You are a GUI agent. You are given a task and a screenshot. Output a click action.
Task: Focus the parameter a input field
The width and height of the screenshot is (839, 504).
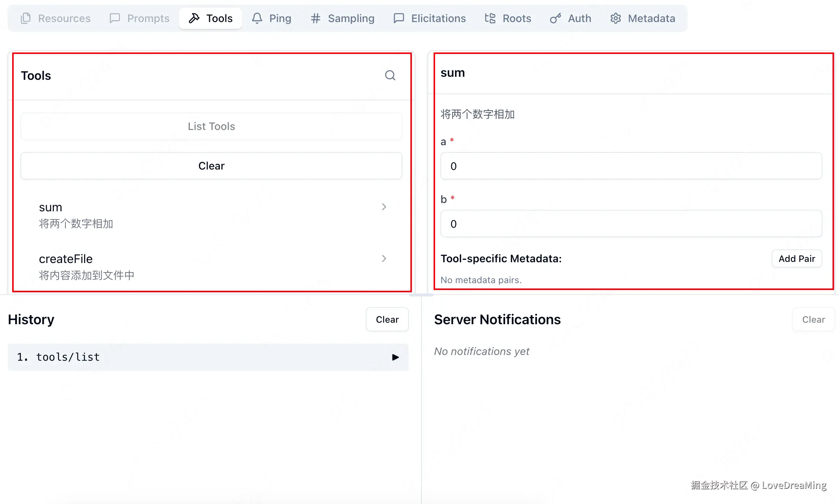point(631,166)
